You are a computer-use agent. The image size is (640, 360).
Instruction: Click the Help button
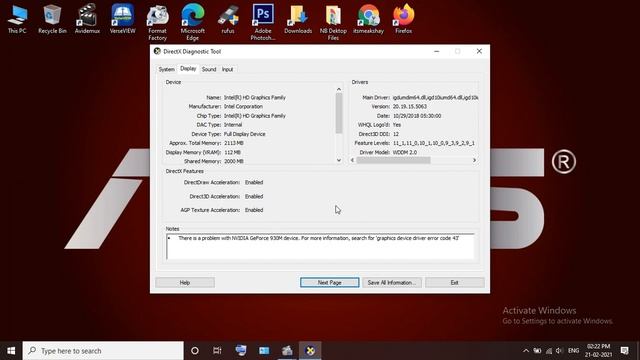(185, 282)
